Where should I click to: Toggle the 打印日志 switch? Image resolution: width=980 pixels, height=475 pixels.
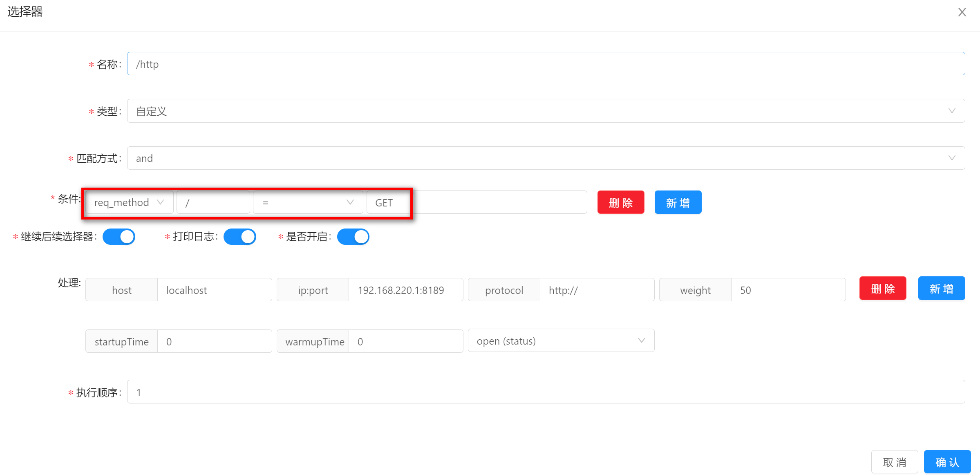(240, 237)
